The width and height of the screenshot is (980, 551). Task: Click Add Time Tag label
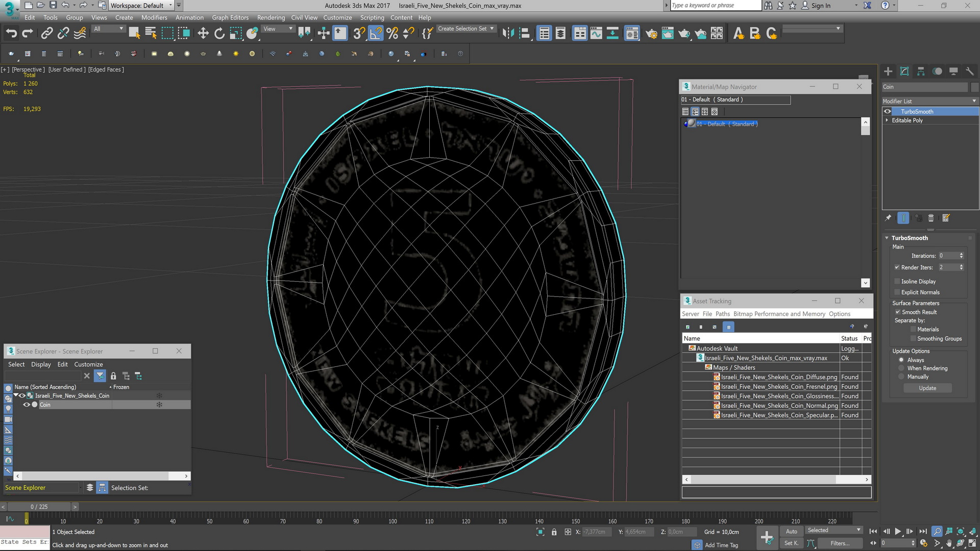(721, 545)
